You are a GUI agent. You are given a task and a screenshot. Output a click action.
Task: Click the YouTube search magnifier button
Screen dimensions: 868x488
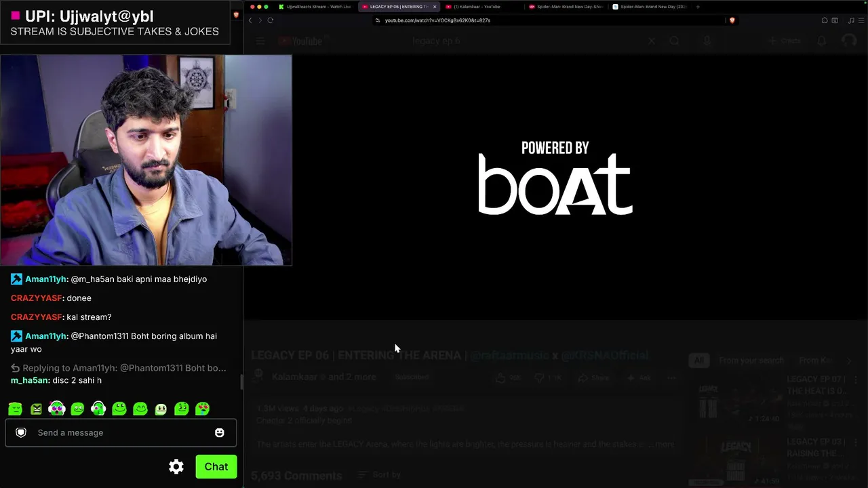point(674,41)
